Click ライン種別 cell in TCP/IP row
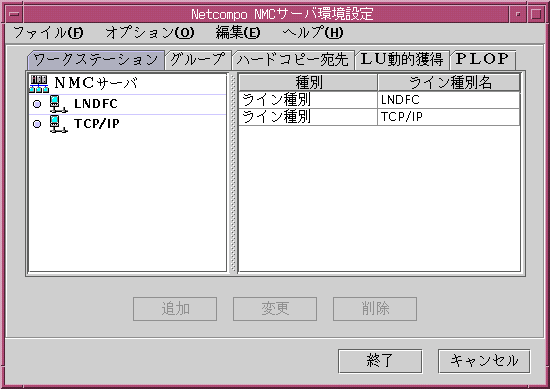 point(308,117)
